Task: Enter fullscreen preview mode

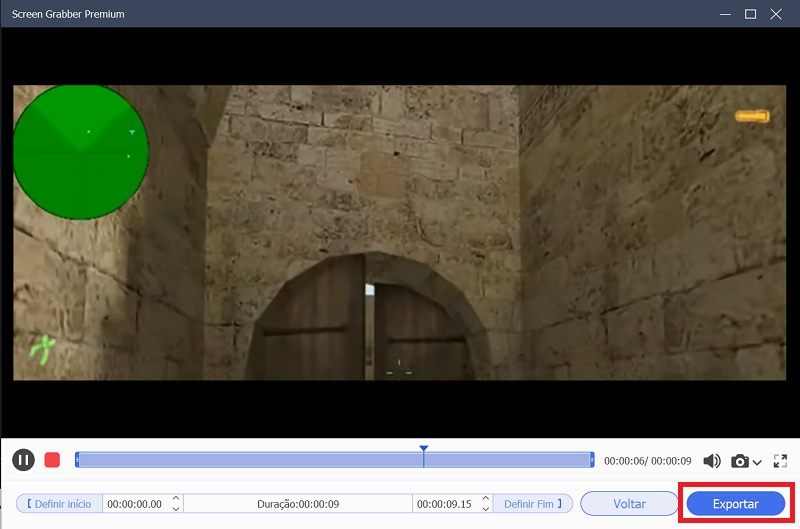Action: point(780,461)
